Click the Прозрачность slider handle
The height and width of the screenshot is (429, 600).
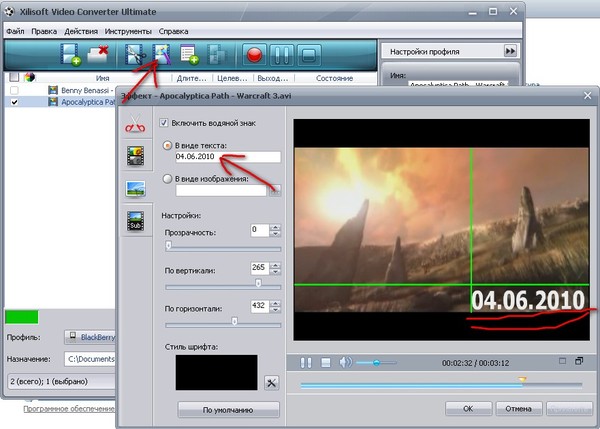(168, 245)
